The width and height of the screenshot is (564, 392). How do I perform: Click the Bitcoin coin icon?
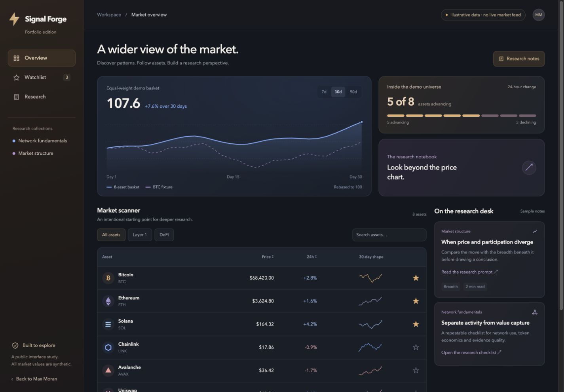click(x=108, y=278)
